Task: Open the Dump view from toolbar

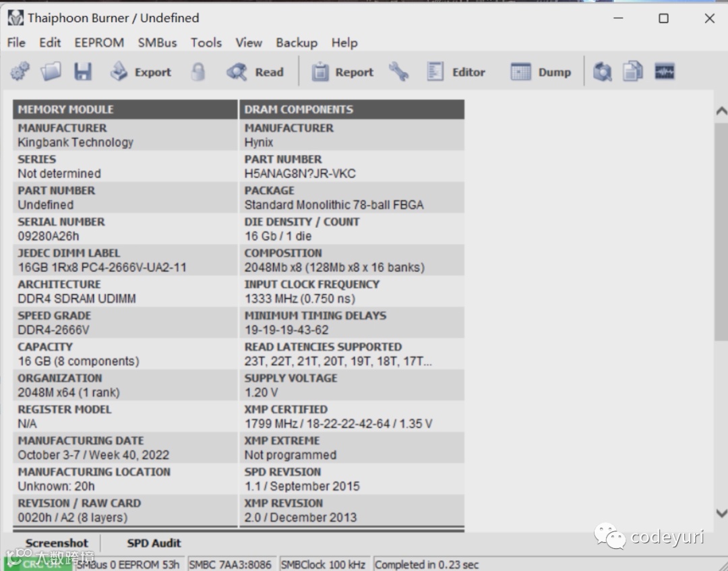Action: coord(541,72)
